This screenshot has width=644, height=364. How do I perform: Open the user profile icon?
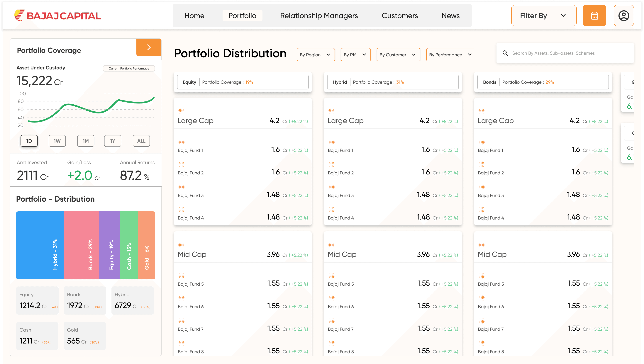coord(623,16)
